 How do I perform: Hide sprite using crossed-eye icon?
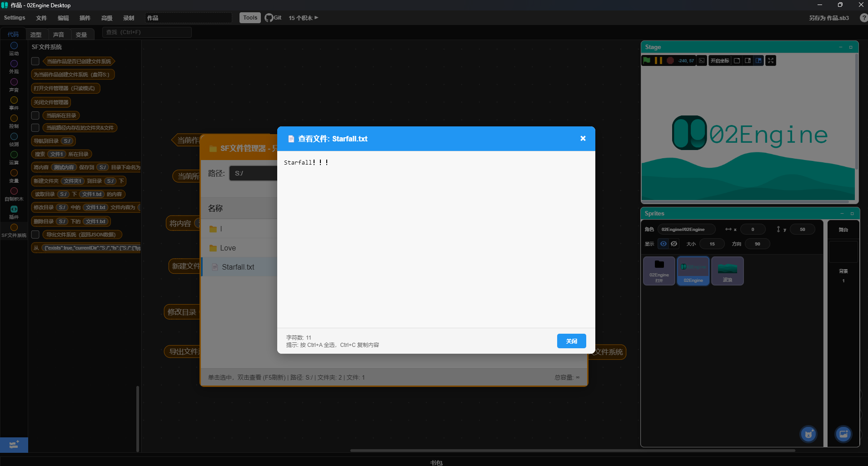click(x=674, y=244)
